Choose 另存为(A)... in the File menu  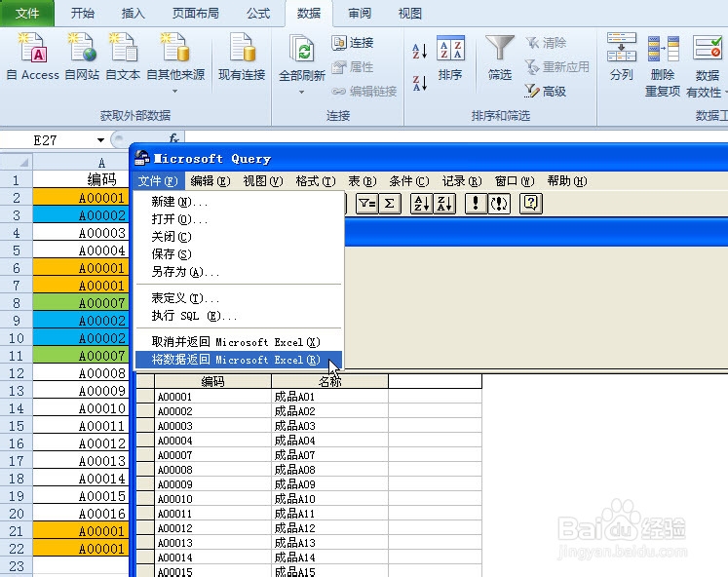pyautogui.click(x=239, y=272)
